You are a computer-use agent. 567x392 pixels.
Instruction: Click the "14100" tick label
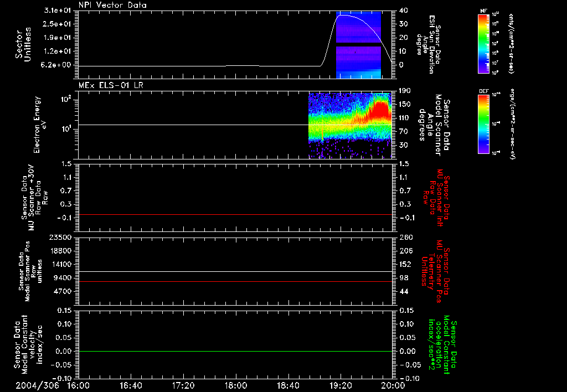click(60, 264)
